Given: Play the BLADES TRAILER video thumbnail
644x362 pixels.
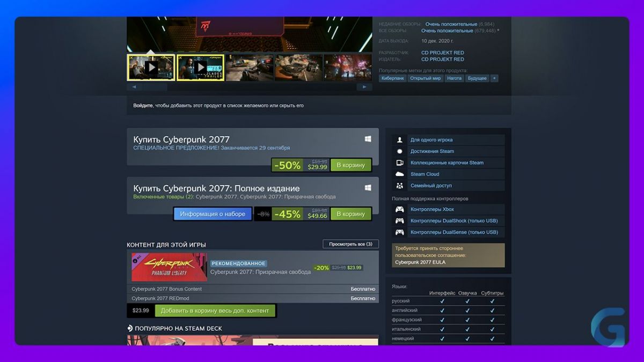Looking at the screenshot, I should point(201,68).
